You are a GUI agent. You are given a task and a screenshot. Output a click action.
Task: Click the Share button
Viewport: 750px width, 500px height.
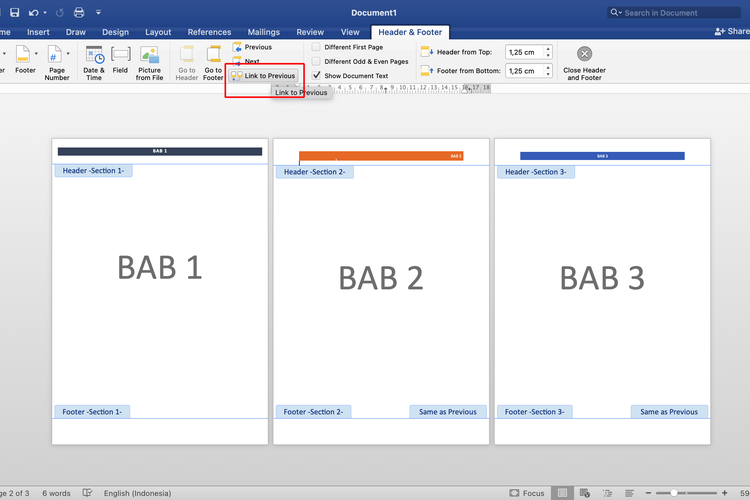tap(732, 31)
